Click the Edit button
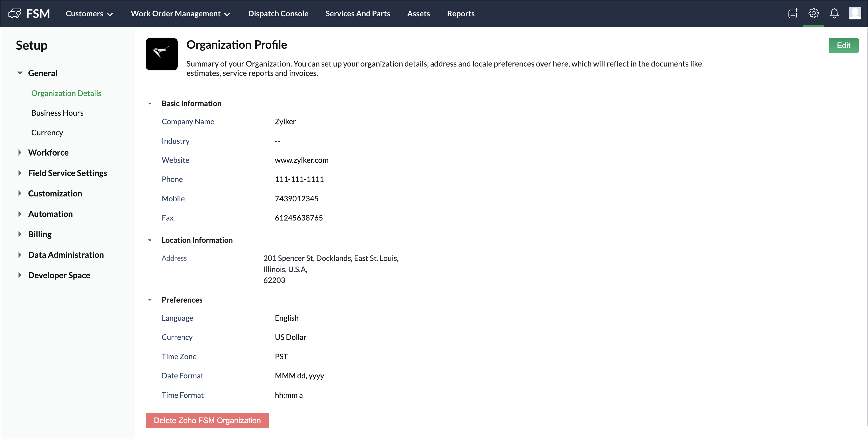868x440 pixels. (x=843, y=46)
